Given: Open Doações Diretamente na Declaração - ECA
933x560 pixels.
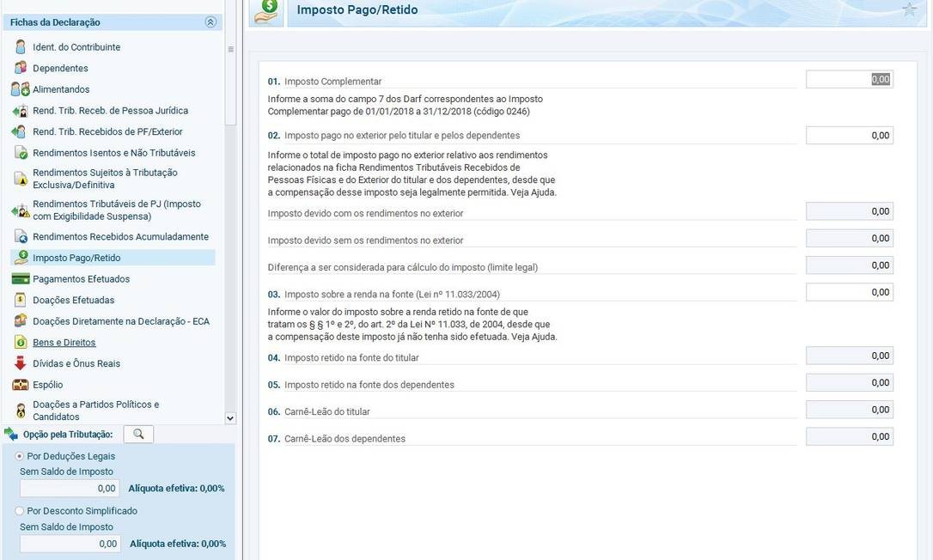Looking at the screenshot, I should pos(120,321).
